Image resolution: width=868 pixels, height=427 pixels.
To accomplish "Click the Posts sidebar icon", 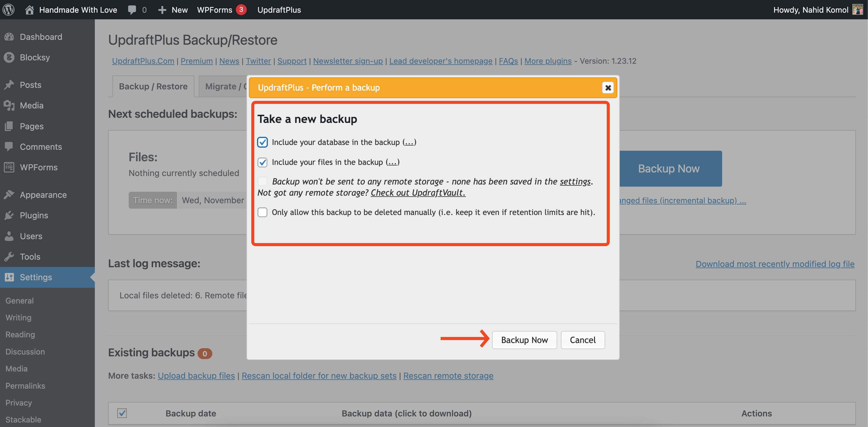I will pos(8,85).
